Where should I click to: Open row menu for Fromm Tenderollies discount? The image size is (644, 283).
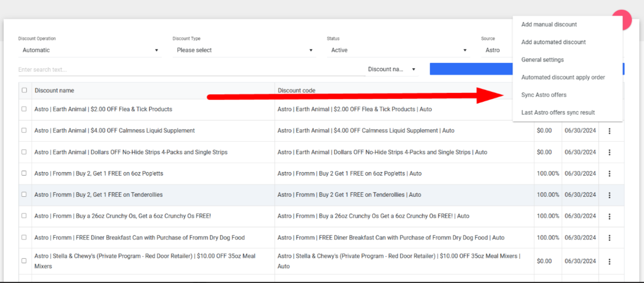tap(610, 195)
